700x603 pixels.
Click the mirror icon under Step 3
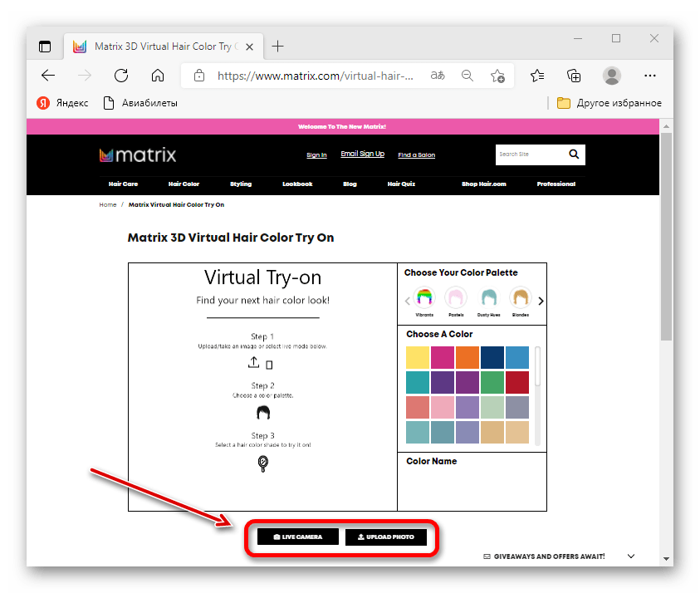[x=263, y=463]
